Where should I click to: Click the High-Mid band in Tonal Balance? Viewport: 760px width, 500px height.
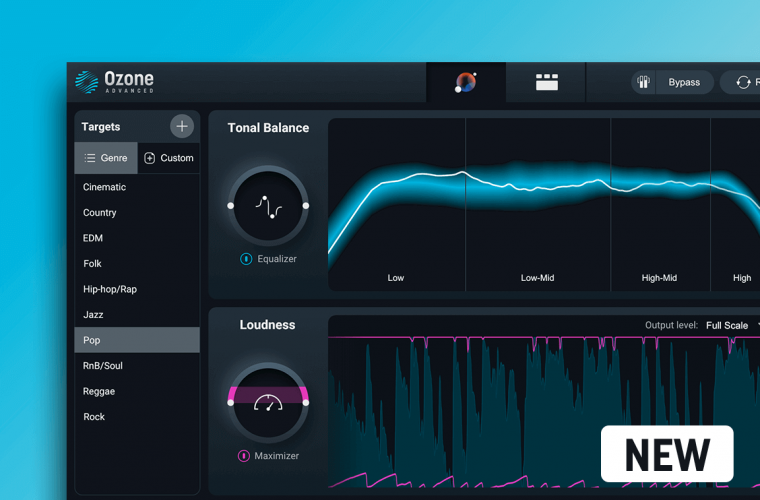tap(660, 204)
